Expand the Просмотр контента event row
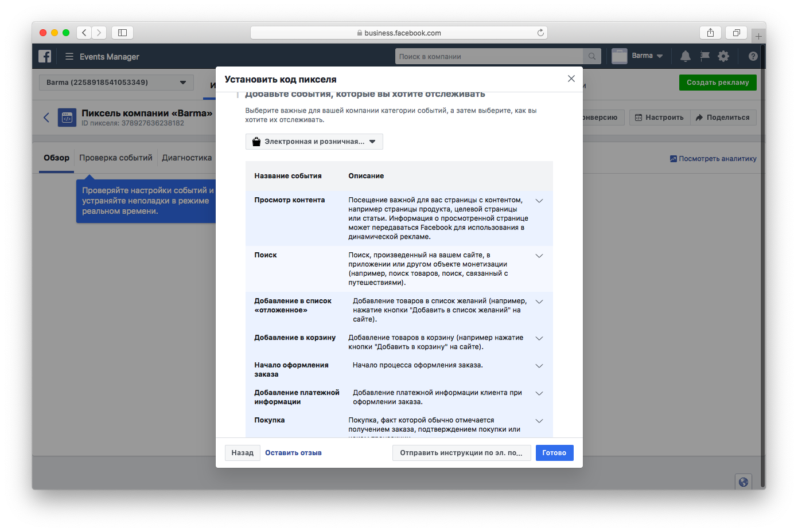 (539, 201)
